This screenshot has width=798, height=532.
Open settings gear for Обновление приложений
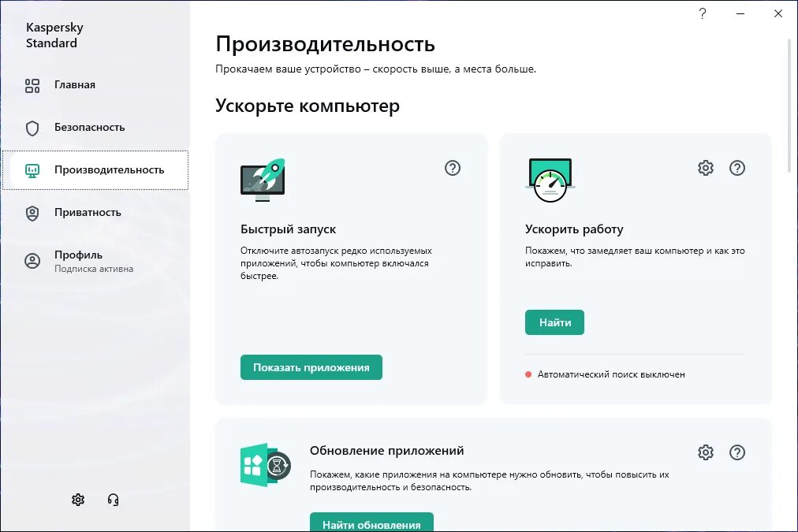(x=706, y=452)
